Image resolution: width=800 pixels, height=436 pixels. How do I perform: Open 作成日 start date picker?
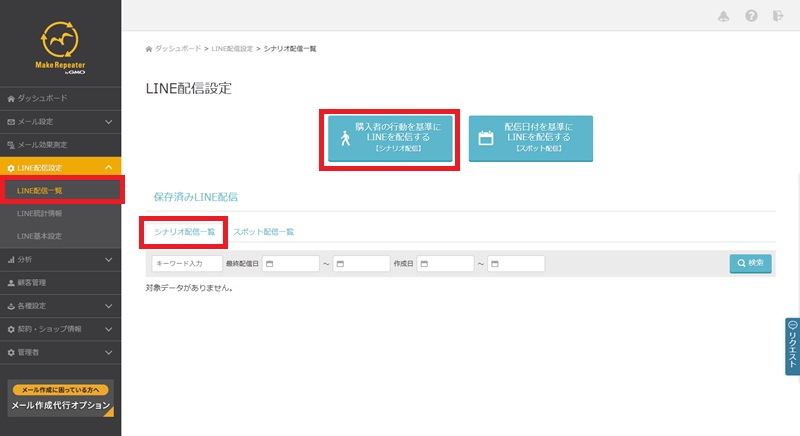click(x=445, y=264)
